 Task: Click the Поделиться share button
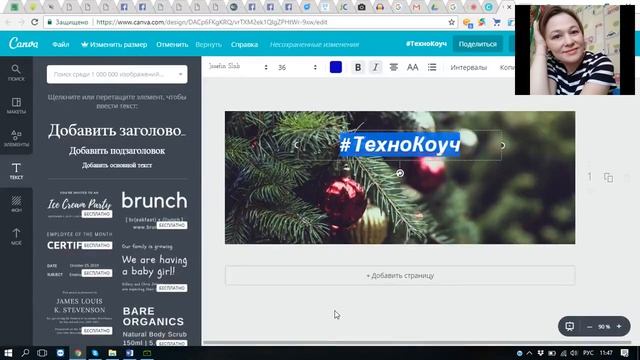[x=478, y=44]
